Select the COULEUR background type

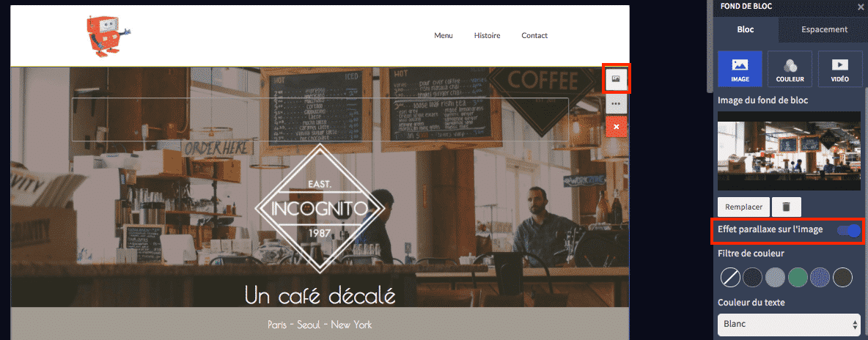(790, 69)
